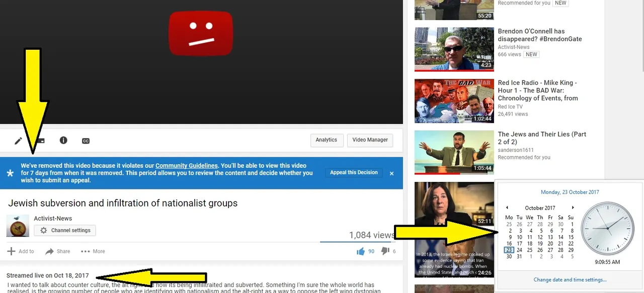The height and width of the screenshot is (293, 644).
Task: Click the Activist-News channel avatar
Action: click(18, 226)
